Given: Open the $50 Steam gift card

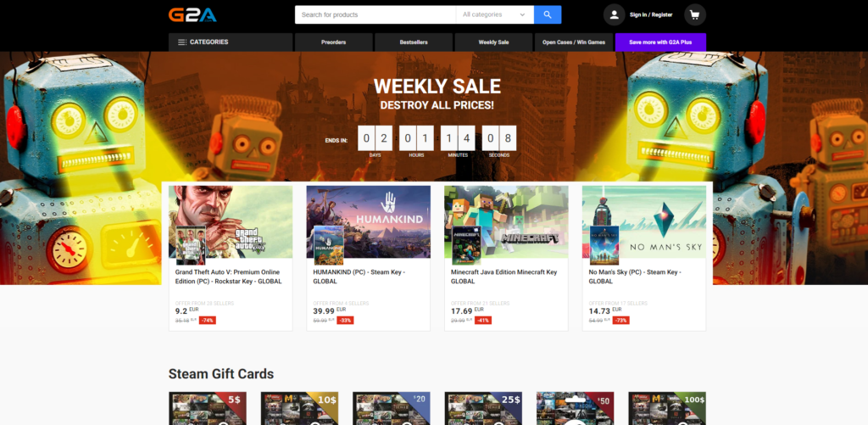Looking at the screenshot, I should (x=576, y=408).
